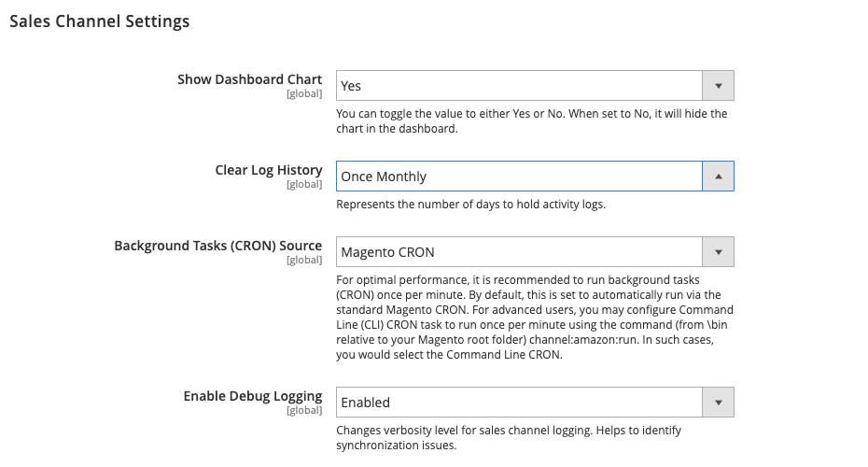Click the verbosity level help text
The image size is (868, 467).
click(x=509, y=438)
